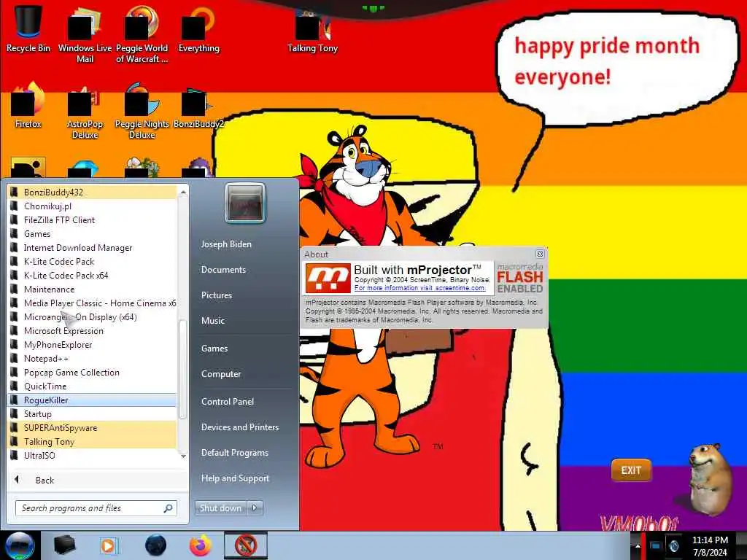The image size is (747, 560).
Task: Click the folder icon beside UltraISO
Action: coord(15,455)
